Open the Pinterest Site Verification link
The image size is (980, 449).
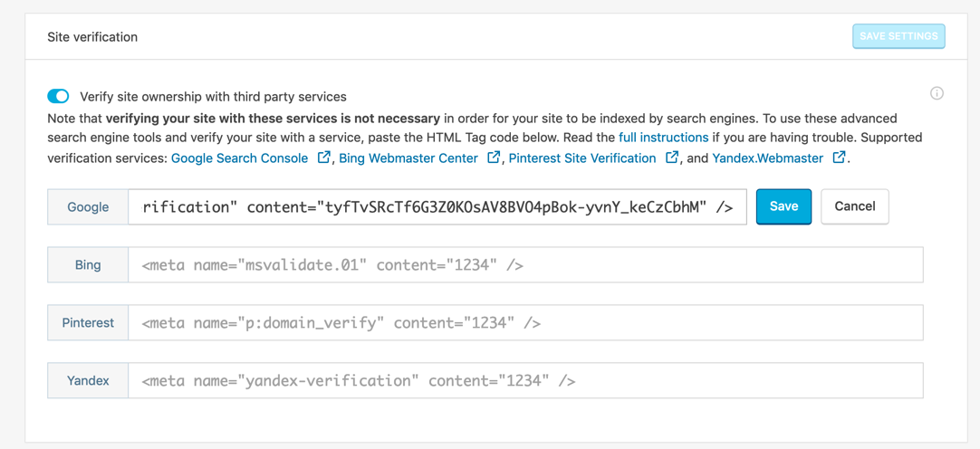[582, 158]
